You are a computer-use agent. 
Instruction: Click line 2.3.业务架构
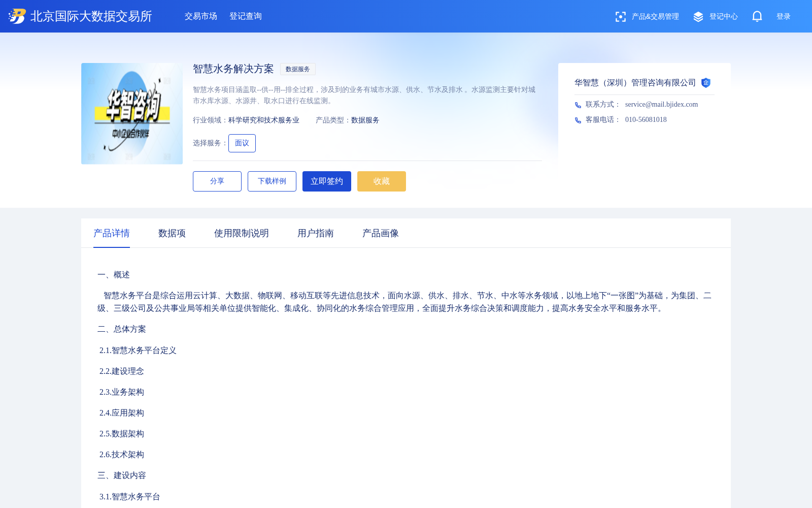[122, 392]
